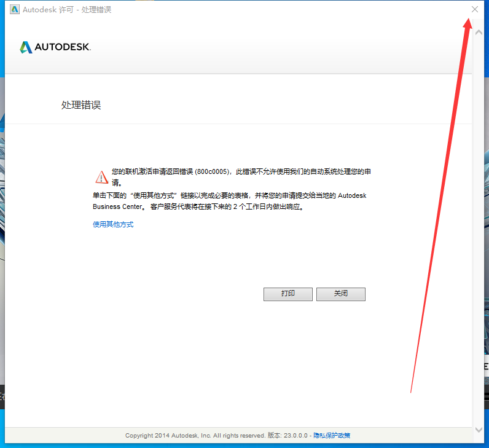This screenshot has width=489, height=448.
Task: Click the 关闭 (Close) button
Action: (340, 294)
